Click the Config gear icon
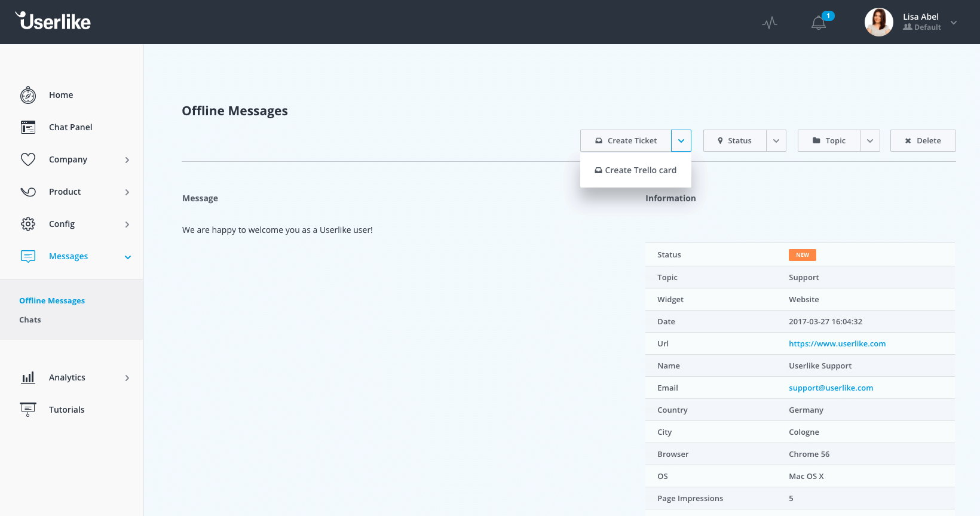Image resolution: width=980 pixels, height=516 pixels. coord(28,224)
